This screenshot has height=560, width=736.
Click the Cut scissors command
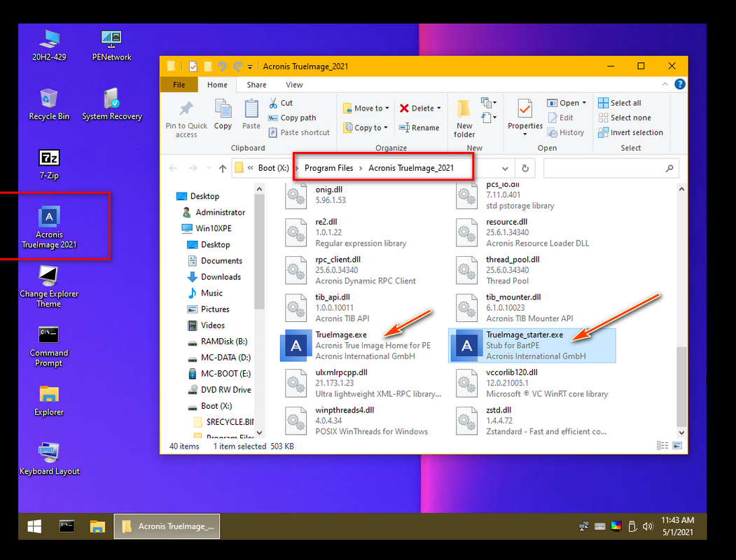click(281, 103)
